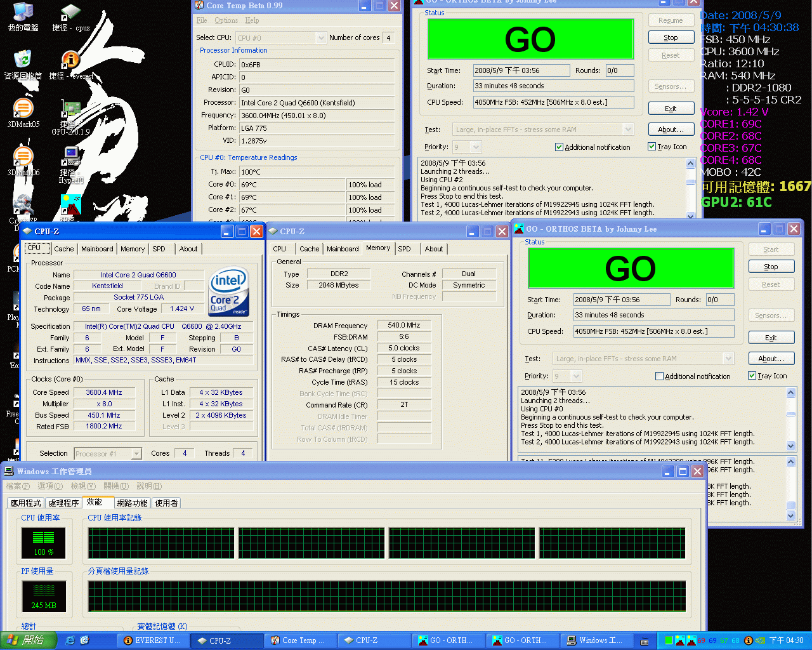Viewport: 812px width, 650px height.
Task: Click Stop in front ORTHOS window
Action: 771,267
